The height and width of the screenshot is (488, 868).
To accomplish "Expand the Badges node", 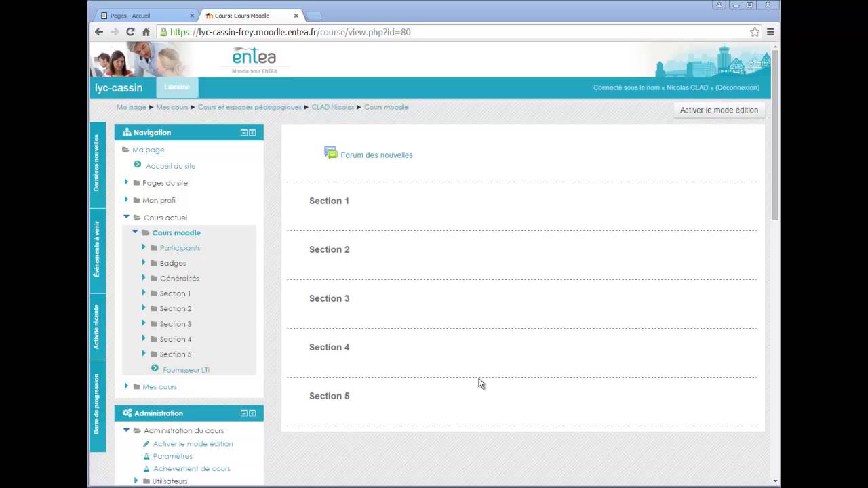I will pos(144,262).
